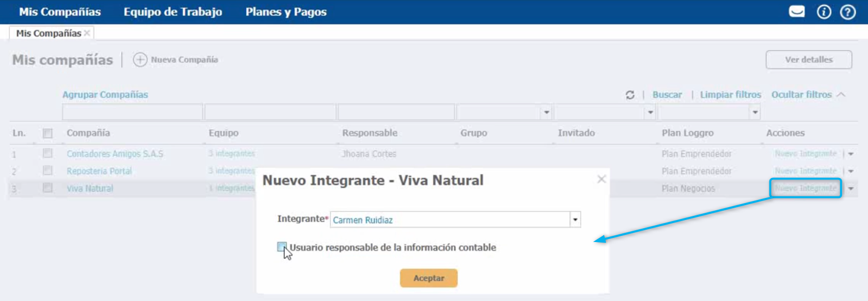The height and width of the screenshot is (301, 868).
Task: Click the plus icon for Nueva Compañía
Action: (x=140, y=60)
